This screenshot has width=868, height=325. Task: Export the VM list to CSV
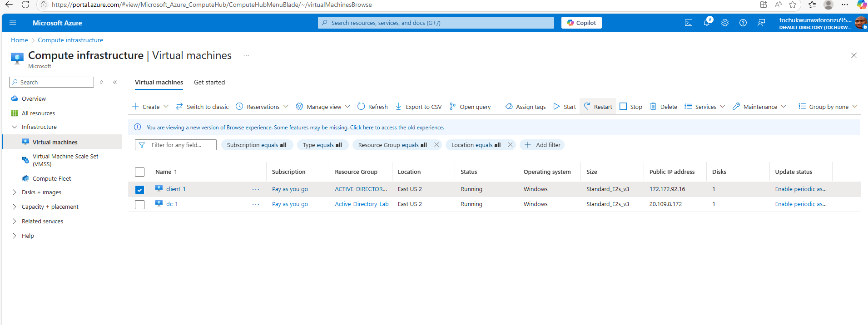418,107
